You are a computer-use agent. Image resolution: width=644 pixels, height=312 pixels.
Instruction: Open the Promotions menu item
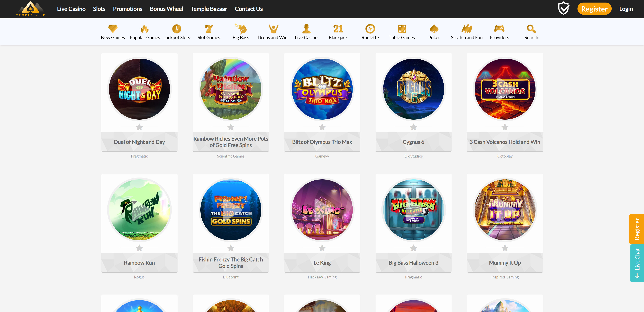point(127,9)
